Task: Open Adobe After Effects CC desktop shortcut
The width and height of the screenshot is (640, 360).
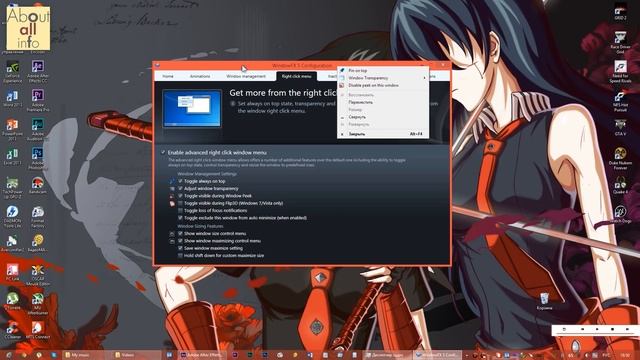Action: [x=38, y=72]
